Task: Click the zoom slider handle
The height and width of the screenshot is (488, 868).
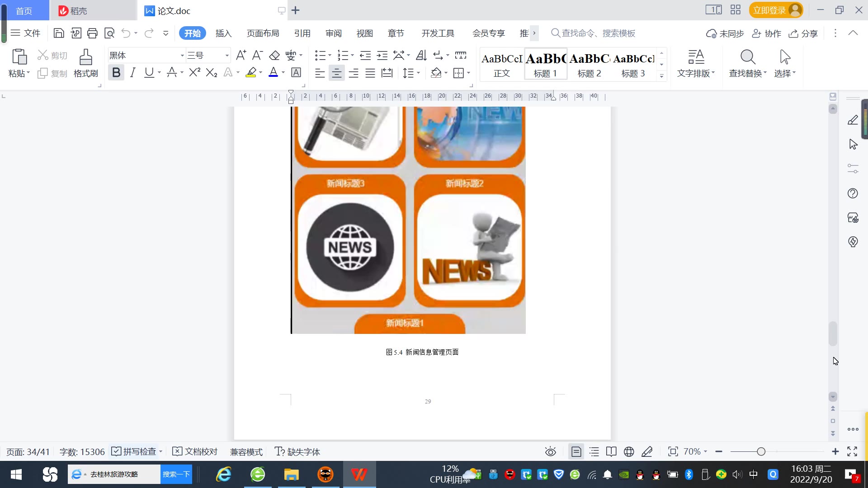Action: point(761,451)
